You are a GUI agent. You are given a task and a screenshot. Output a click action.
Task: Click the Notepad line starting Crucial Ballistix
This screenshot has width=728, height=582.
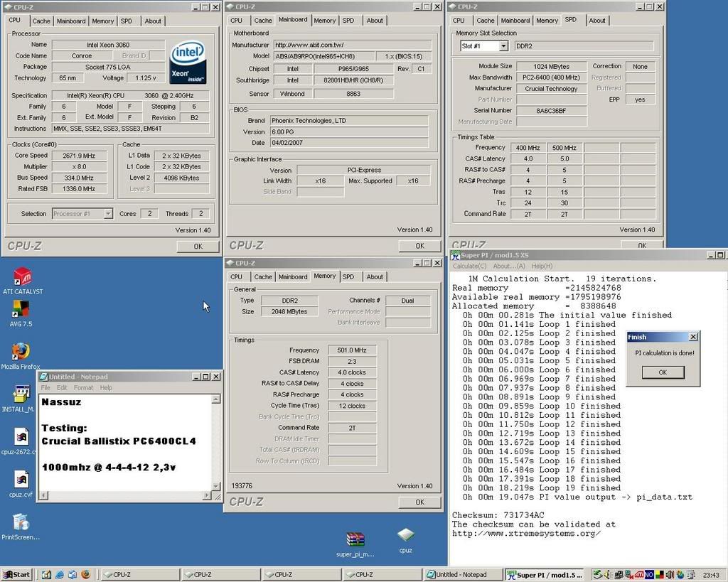[x=119, y=441]
